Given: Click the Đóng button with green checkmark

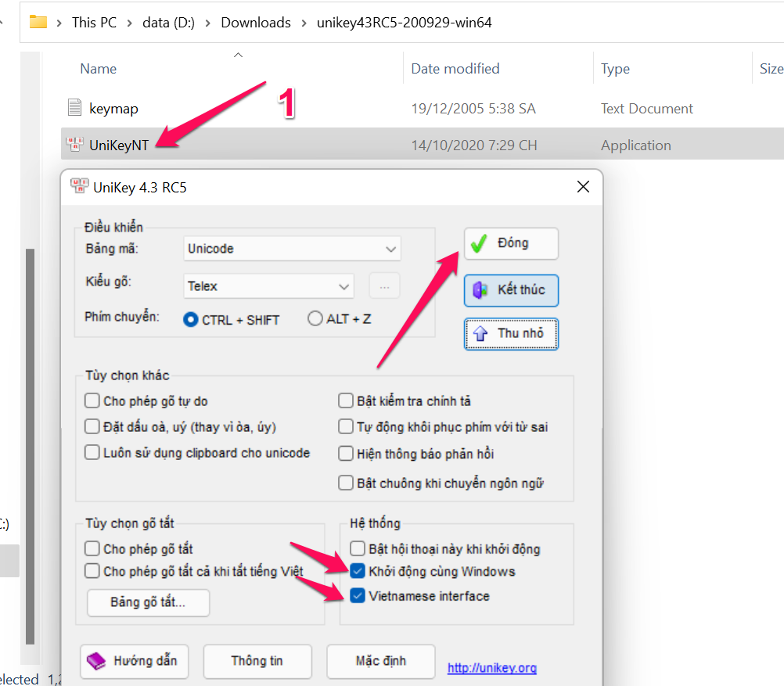Looking at the screenshot, I should coord(511,243).
